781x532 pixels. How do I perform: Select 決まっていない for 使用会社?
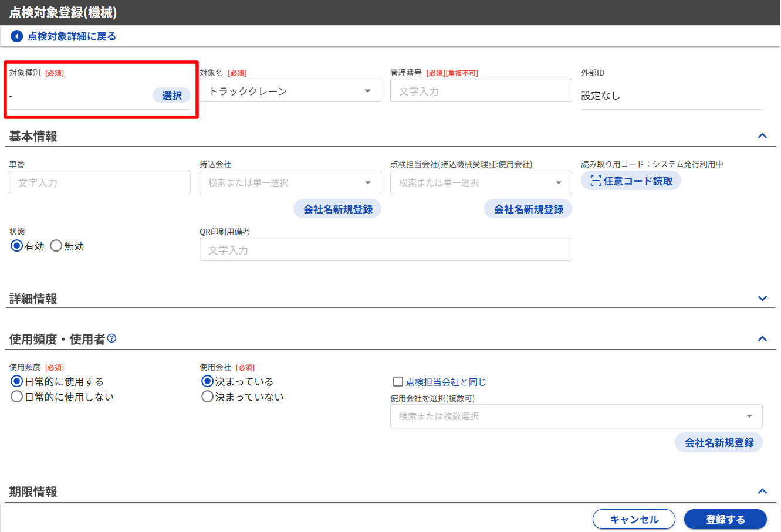click(x=207, y=397)
